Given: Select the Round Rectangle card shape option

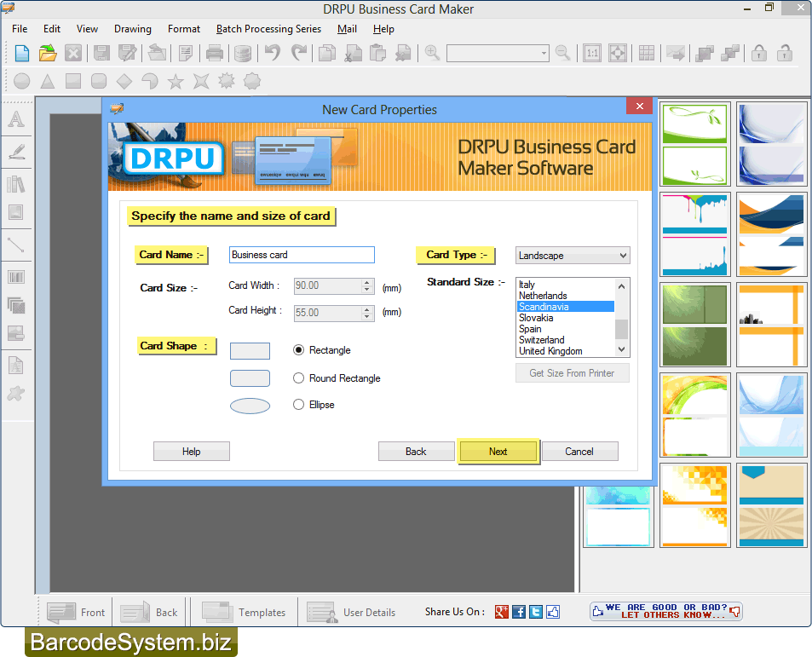Looking at the screenshot, I should pos(298,378).
